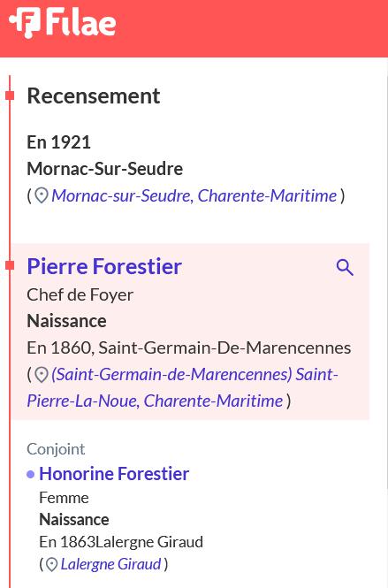
Task: Select the Recensement timeline marker square
Action: pos(10,95)
